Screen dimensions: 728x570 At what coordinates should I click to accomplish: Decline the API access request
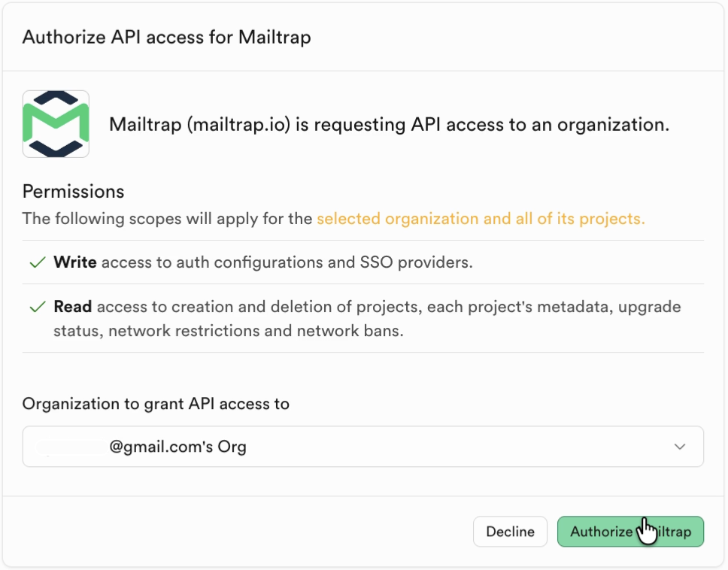click(510, 532)
